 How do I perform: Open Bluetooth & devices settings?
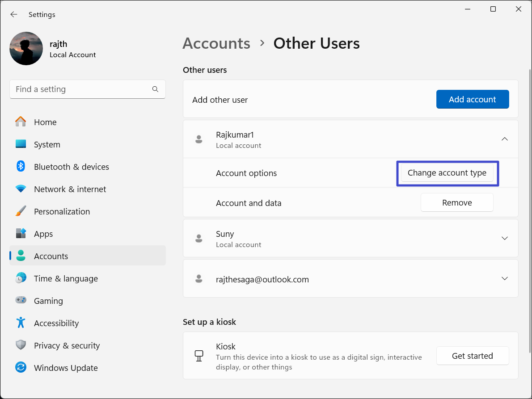(71, 167)
